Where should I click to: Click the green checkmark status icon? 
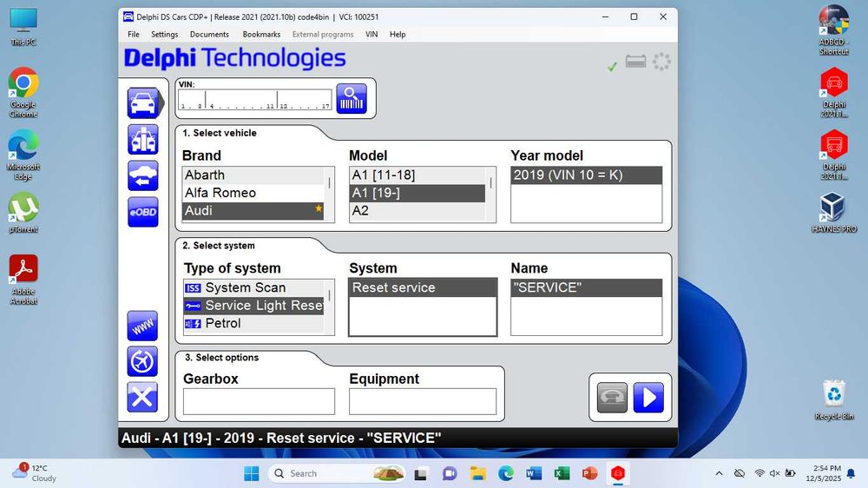612,67
